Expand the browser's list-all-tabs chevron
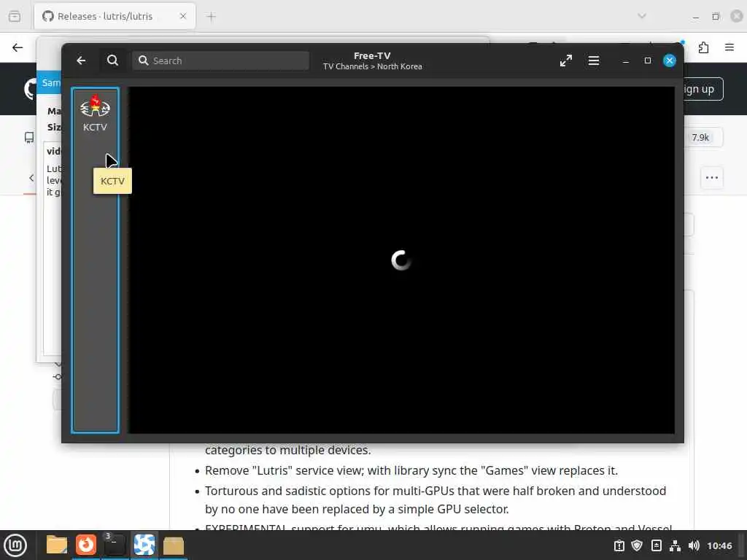 [642, 16]
